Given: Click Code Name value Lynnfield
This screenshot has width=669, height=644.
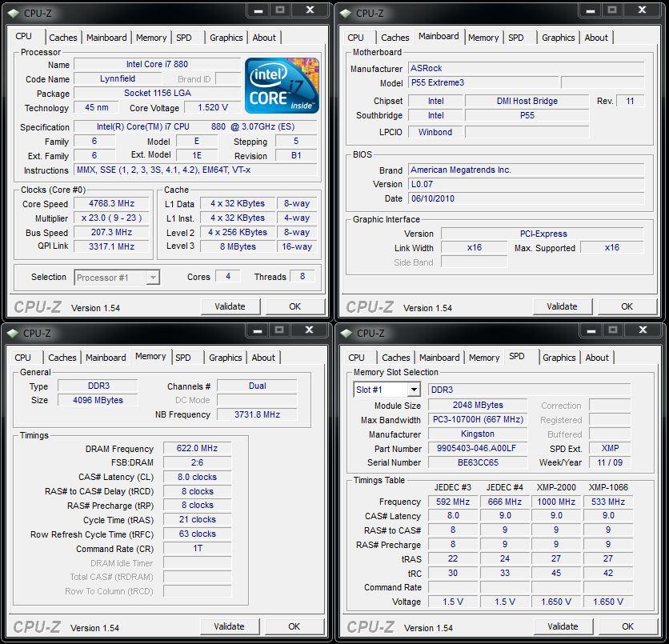Looking at the screenshot, I should [x=118, y=78].
